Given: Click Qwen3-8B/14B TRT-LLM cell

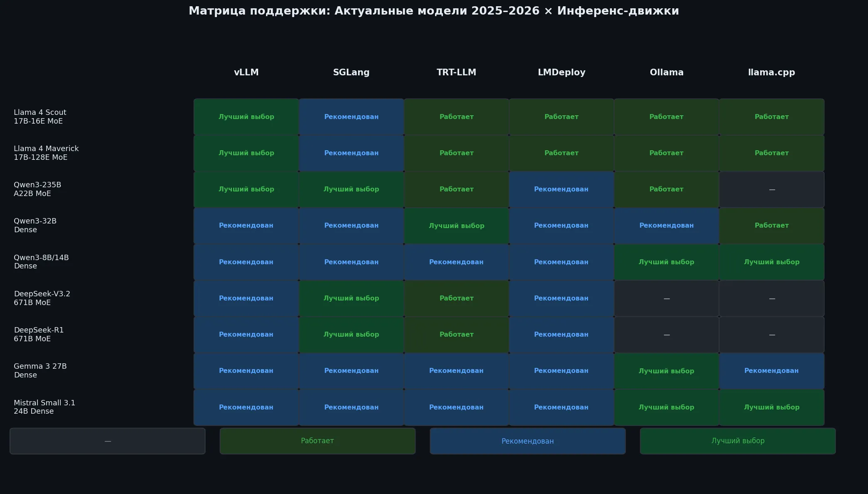Looking at the screenshot, I should point(456,262).
